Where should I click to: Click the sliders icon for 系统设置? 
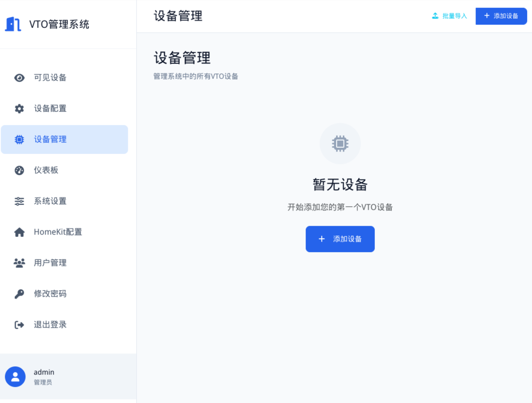(x=19, y=201)
